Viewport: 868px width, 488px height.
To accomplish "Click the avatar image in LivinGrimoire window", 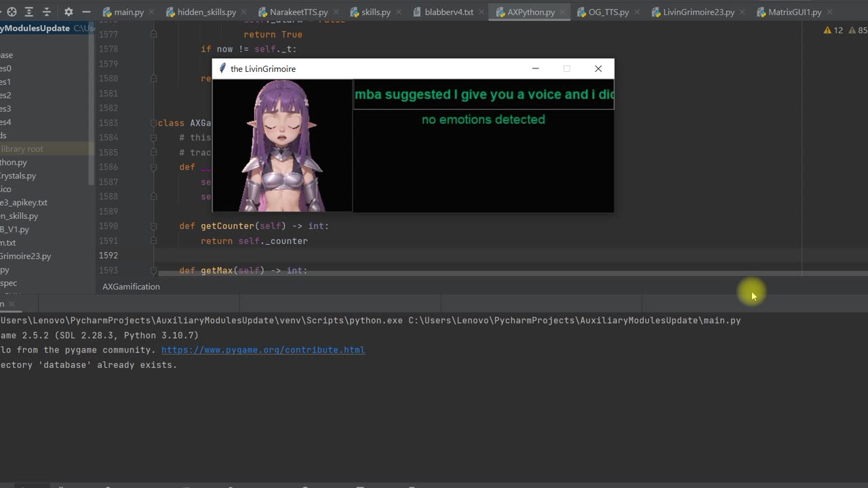I will click(282, 146).
